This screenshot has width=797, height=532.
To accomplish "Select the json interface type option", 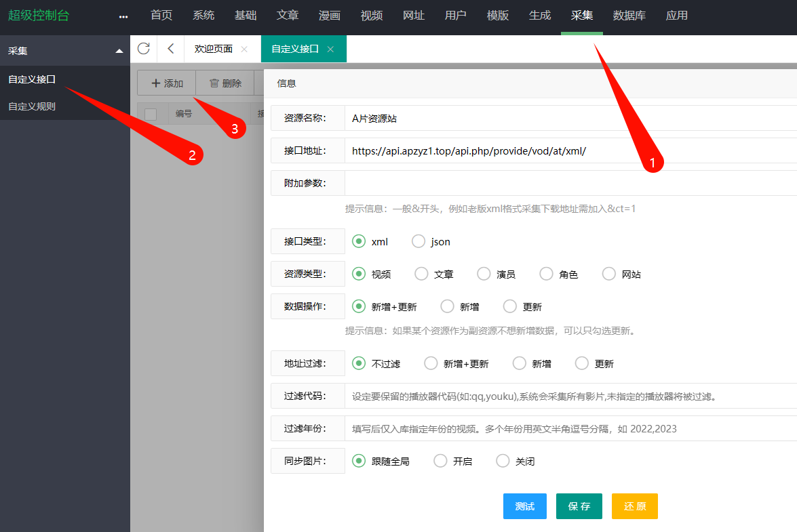I will [418, 241].
